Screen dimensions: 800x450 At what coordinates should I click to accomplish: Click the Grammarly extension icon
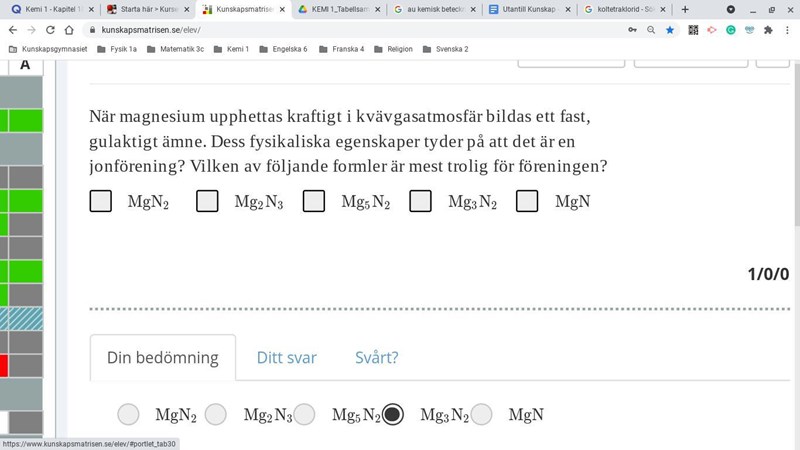point(731,30)
